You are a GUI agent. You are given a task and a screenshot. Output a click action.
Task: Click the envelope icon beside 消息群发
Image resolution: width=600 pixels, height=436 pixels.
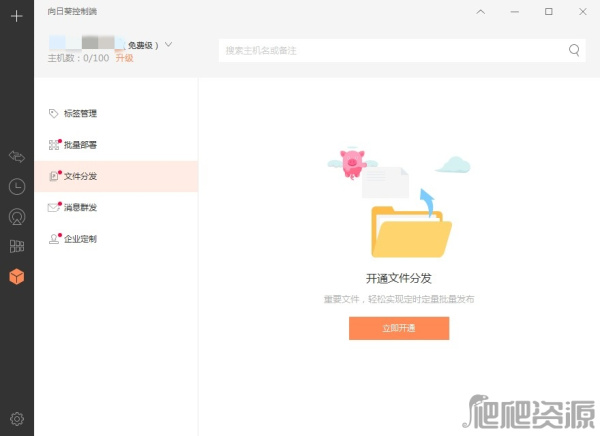click(54, 207)
